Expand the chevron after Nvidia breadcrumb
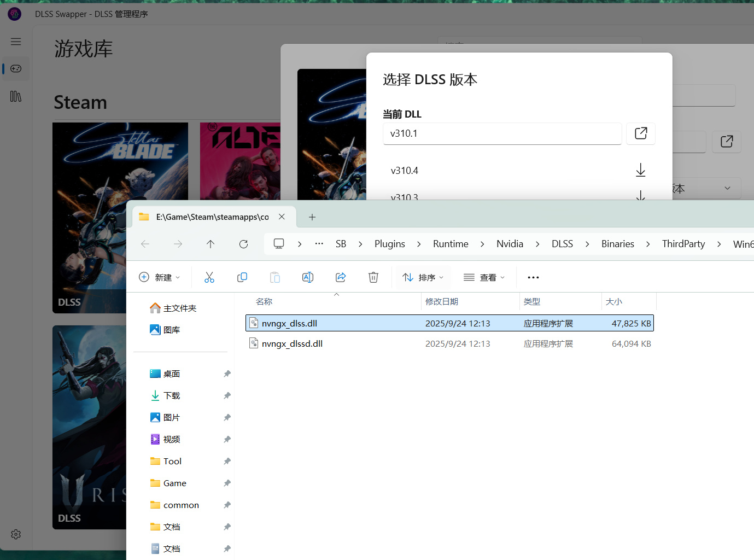 [537, 244]
